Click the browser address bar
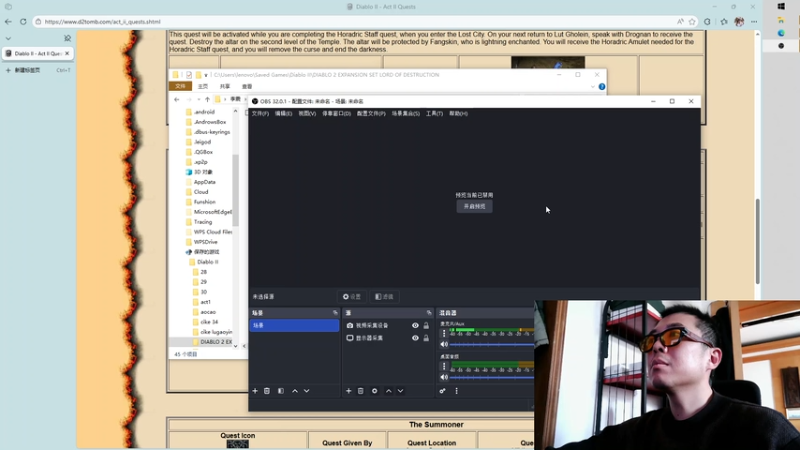The width and height of the screenshot is (800, 450). pos(357,21)
